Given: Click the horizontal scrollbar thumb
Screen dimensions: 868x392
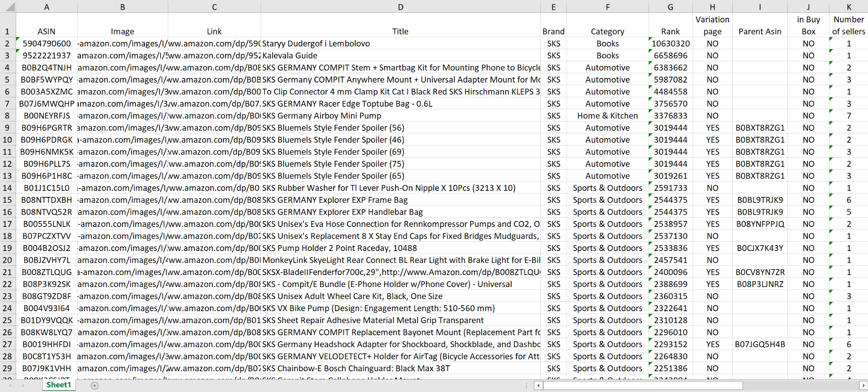Looking at the screenshot, I should [x=643, y=385].
